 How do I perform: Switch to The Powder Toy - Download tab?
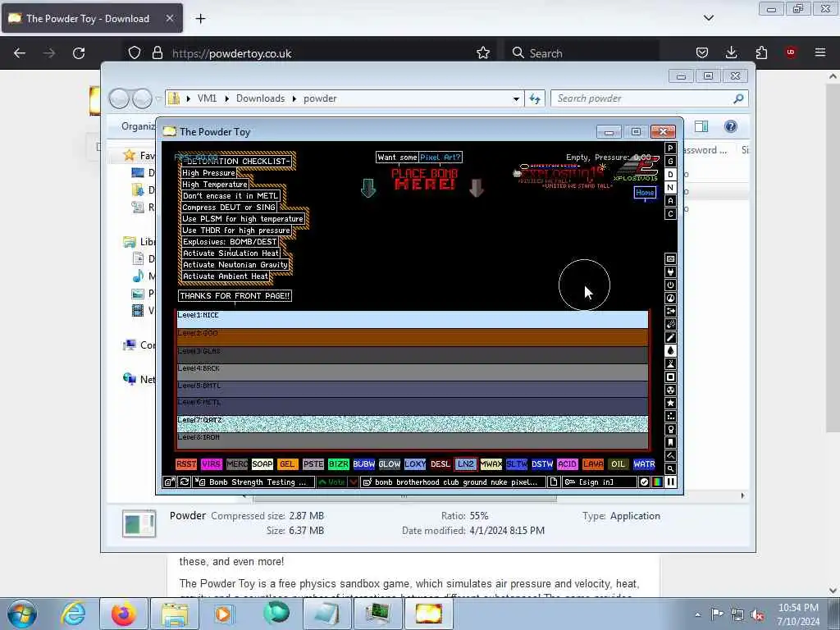point(93,19)
